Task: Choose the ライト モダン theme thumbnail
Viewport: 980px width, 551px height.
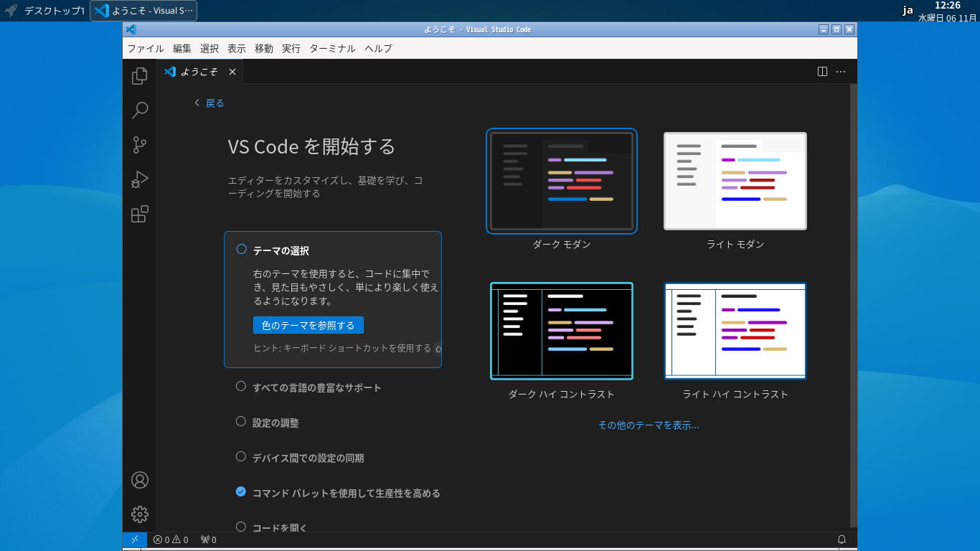Action: click(x=735, y=181)
